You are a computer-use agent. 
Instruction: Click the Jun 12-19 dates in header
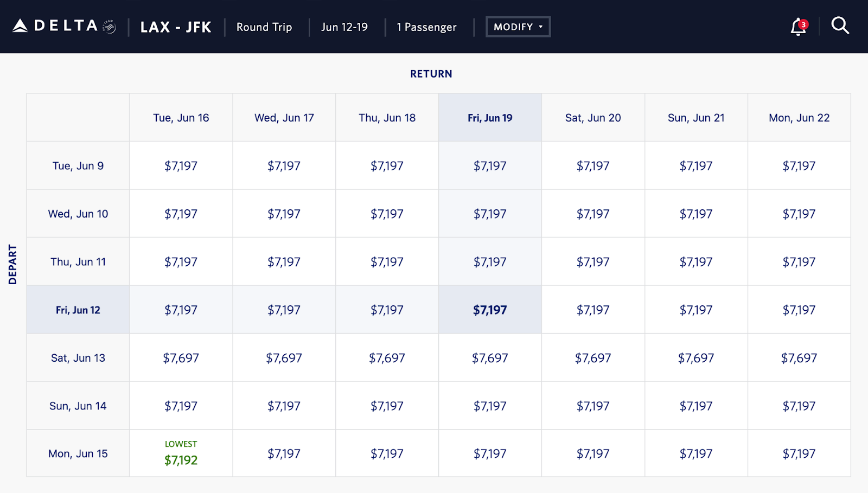[344, 27]
